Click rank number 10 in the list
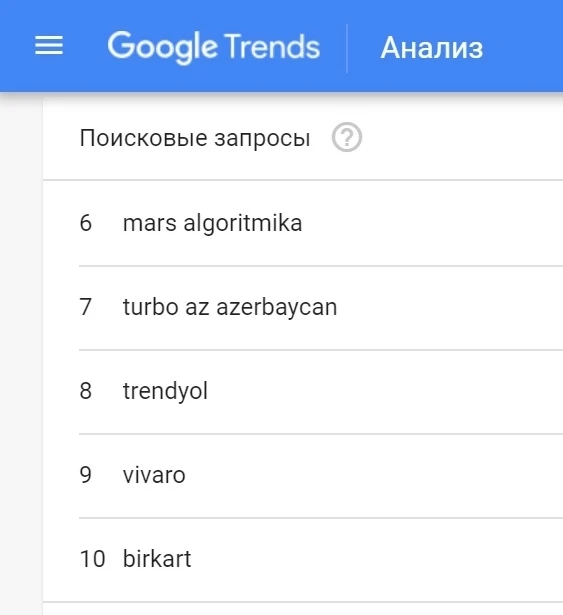563x615 pixels. click(x=93, y=559)
